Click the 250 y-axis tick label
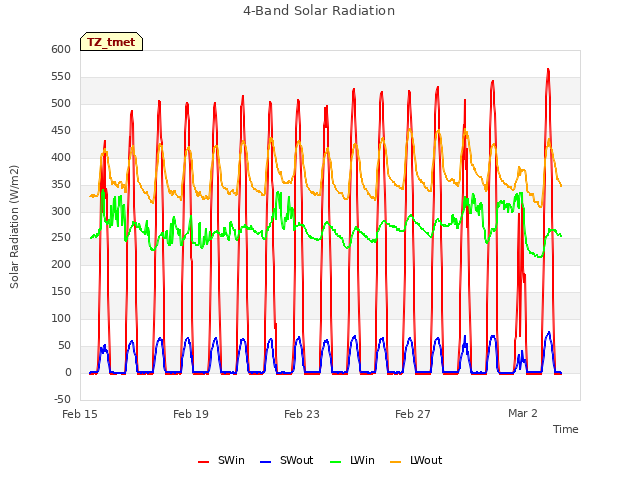 pyautogui.click(x=61, y=238)
